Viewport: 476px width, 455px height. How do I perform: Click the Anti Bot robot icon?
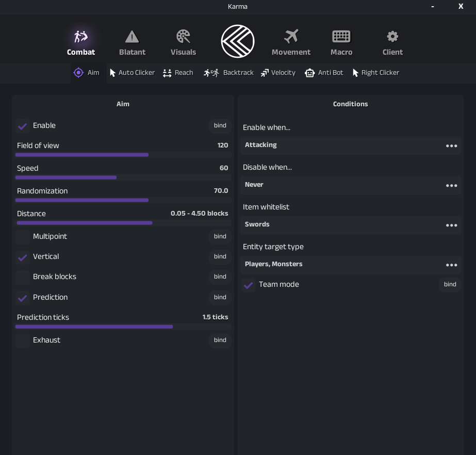click(x=309, y=73)
